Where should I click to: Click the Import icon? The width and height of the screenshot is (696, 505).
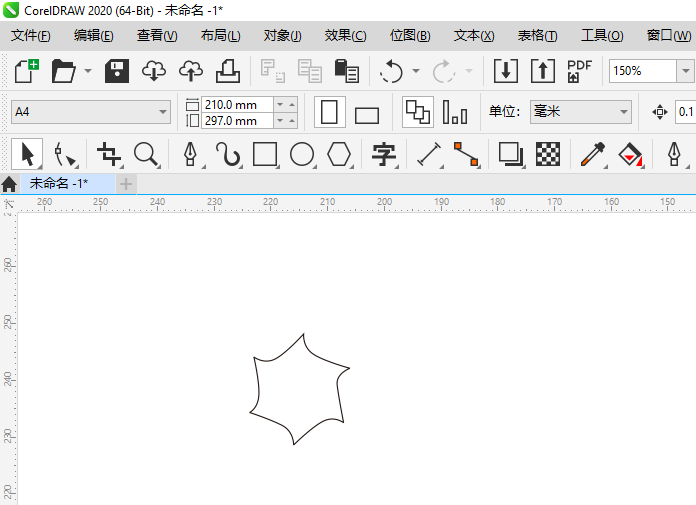(x=506, y=71)
